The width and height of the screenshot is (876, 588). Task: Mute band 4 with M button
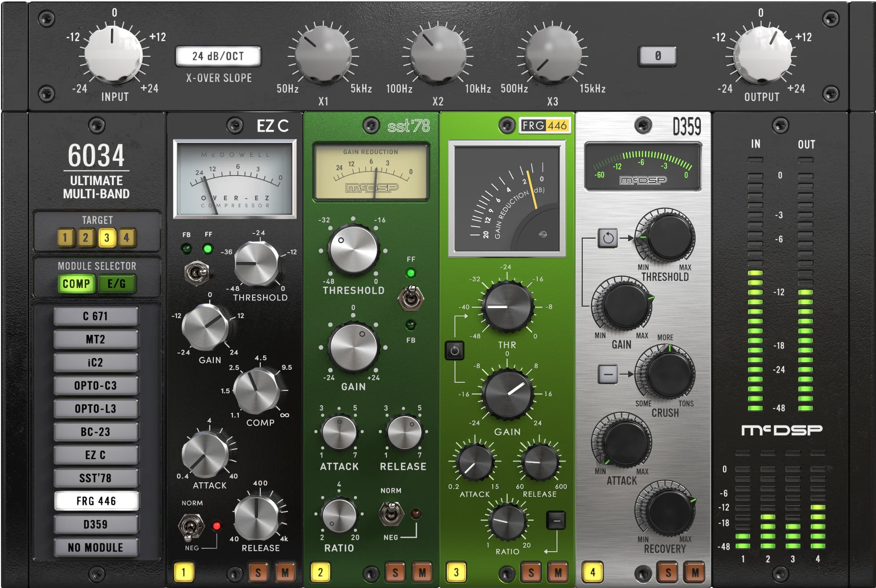pos(695,572)
